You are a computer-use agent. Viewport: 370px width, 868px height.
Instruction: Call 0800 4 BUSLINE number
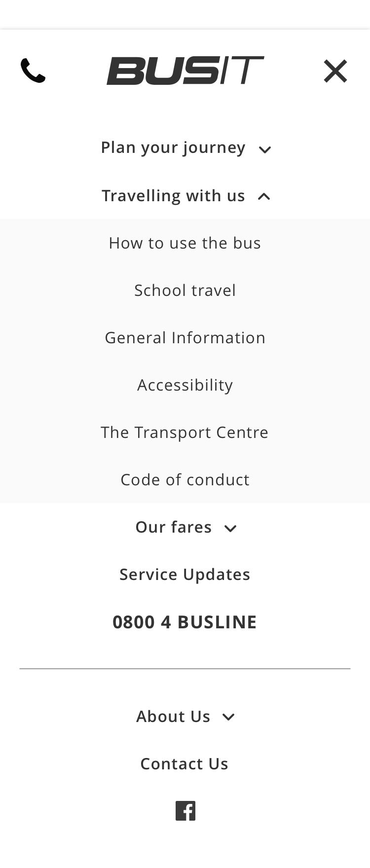tap(185, 622)
